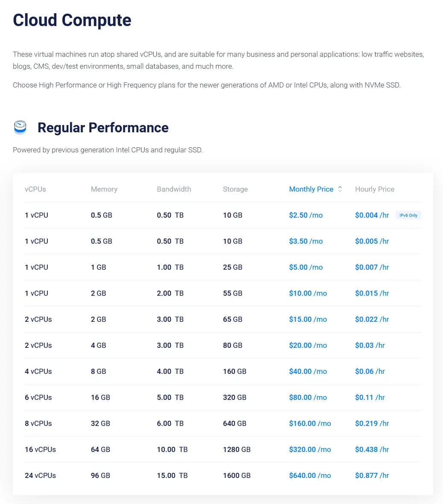Click the $0.877 /hr price
The image size is (443, 504).
click(372, 475)
